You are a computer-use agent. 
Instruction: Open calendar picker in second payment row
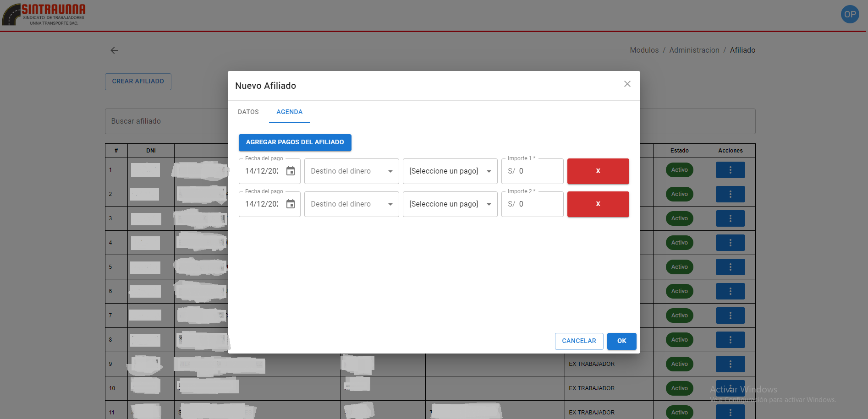coord(291,204)
